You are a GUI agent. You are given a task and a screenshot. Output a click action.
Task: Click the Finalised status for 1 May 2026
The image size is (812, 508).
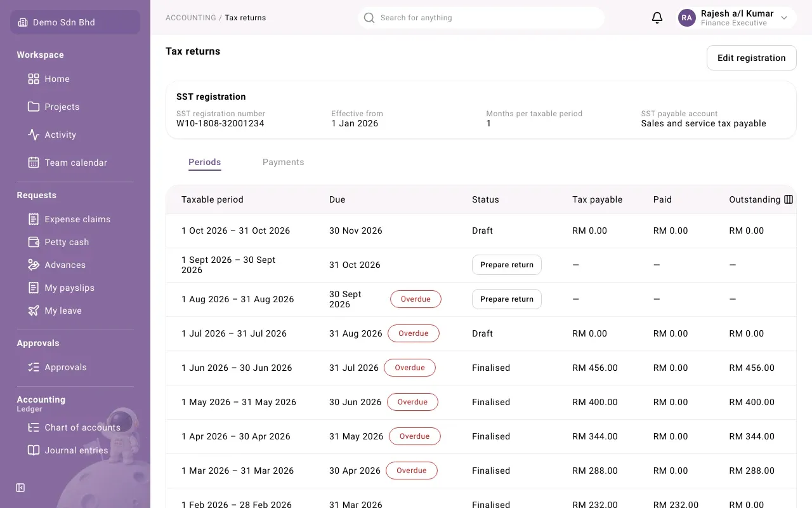point(491,402)
